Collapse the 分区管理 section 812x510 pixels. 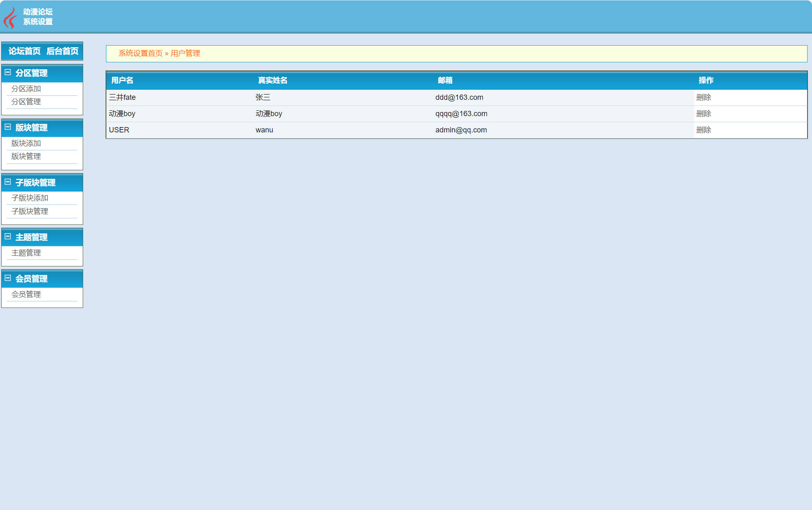(8, 73)
